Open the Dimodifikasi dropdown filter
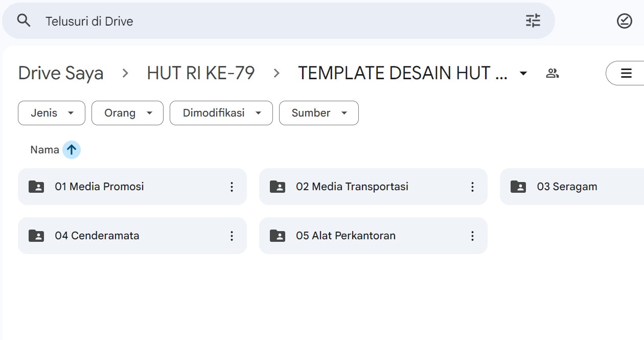The height and width of the screenshot is (340, 644). coord(221,113)
